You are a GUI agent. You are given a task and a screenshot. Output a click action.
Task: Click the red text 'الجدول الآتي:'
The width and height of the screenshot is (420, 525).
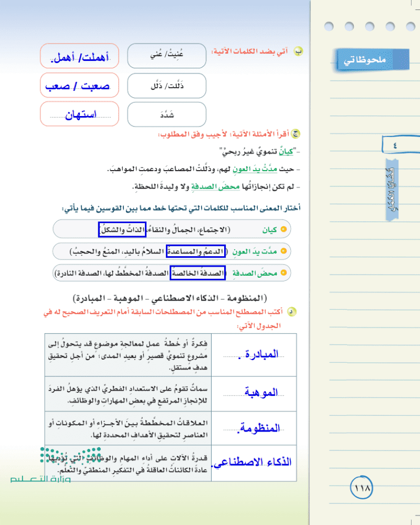click(x=259, y=326)
